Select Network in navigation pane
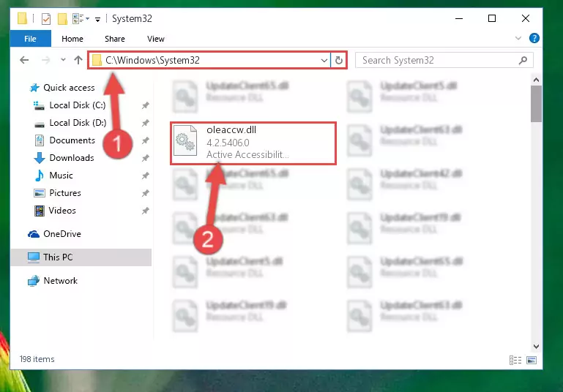Image resolution: width=563 pixels, height=392 pixels. (x=60, y=280)
